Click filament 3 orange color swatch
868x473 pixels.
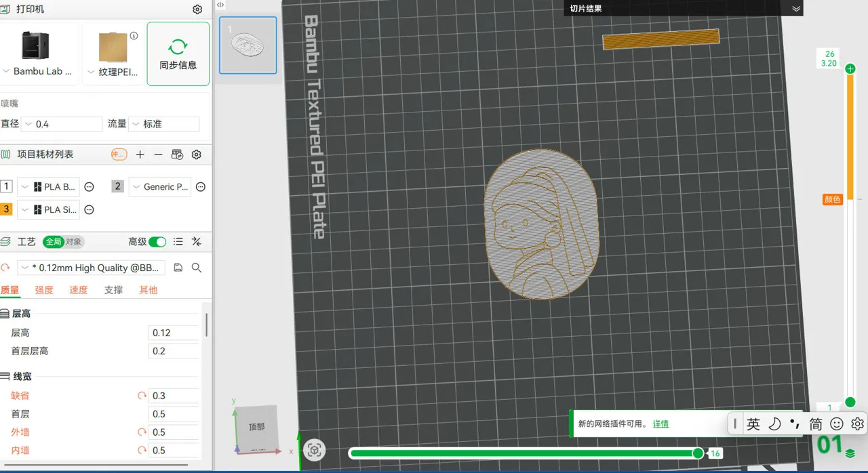pyautogui.click(x=6, y=210)
